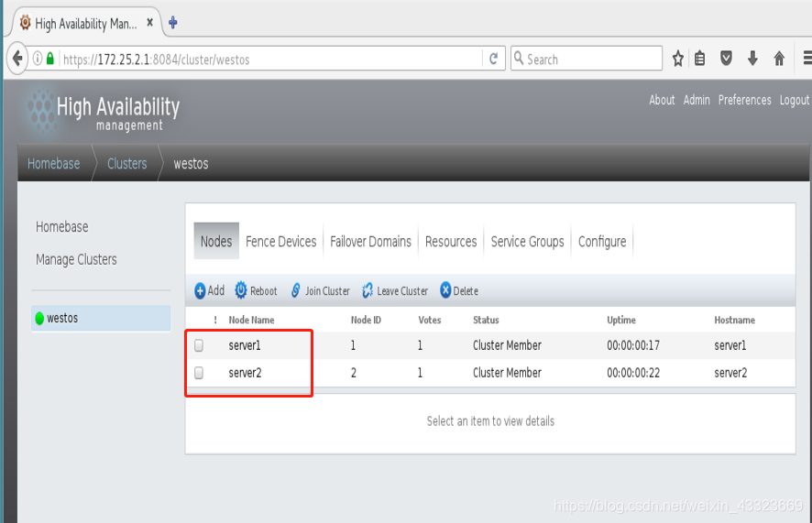The image size is (812, 523).
Task: Open the browser hamburger menu
Action: click(807, 58)
